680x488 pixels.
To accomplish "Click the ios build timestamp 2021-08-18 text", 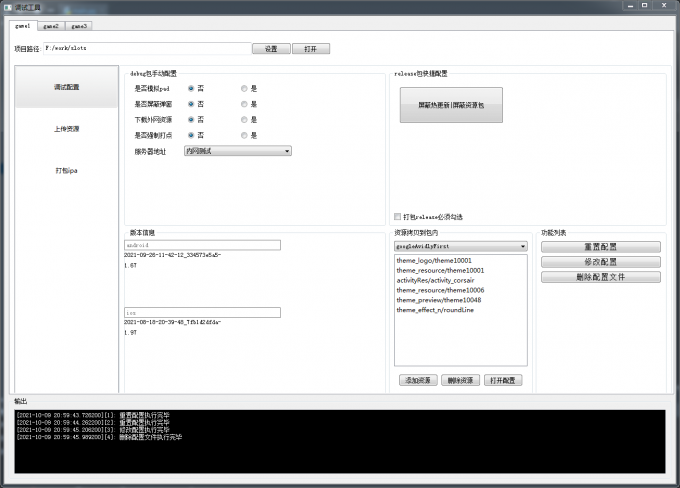I will click(173, 322).
